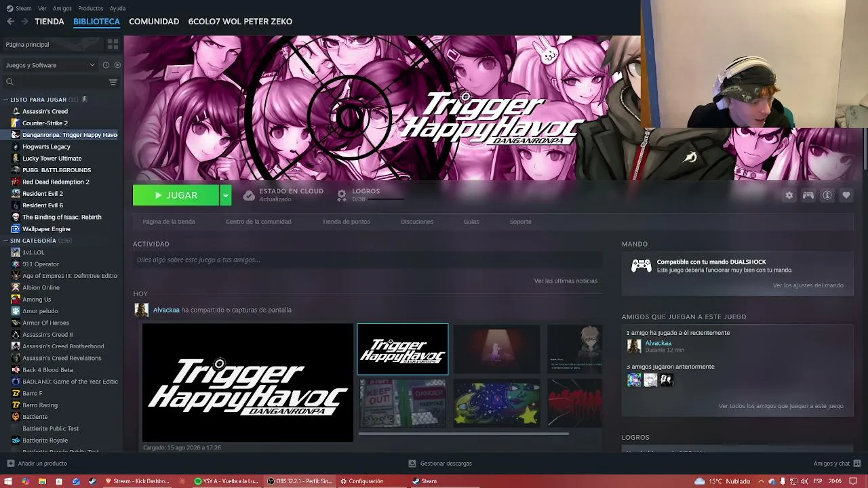This screenshot has width=868, height=488.
Task: Open the Discusiones link
Action: coord(417,222)
